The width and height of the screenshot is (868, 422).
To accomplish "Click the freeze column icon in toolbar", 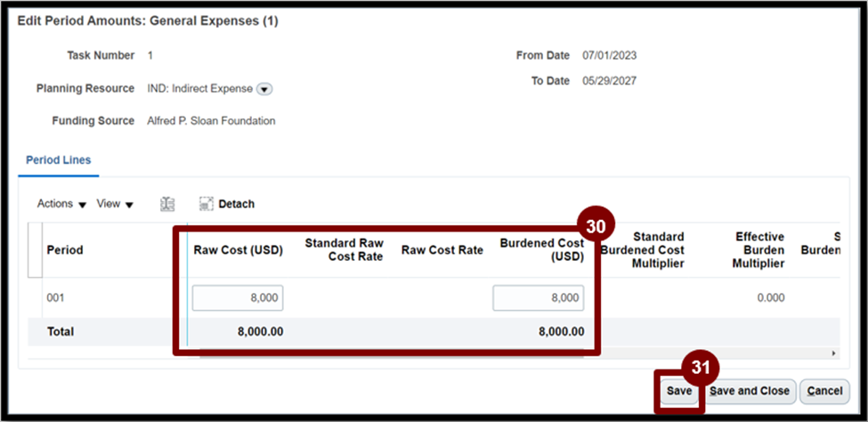I will [x=167, y=204].
